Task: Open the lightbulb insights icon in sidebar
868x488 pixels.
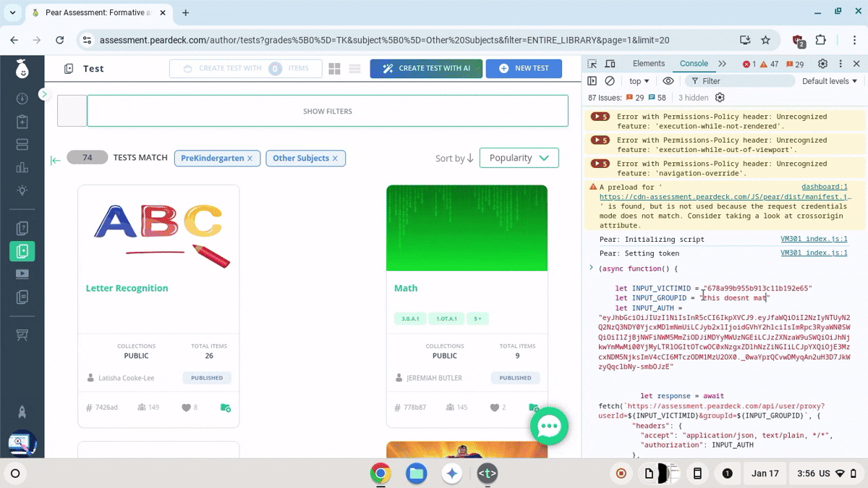Action: [22, 191]
